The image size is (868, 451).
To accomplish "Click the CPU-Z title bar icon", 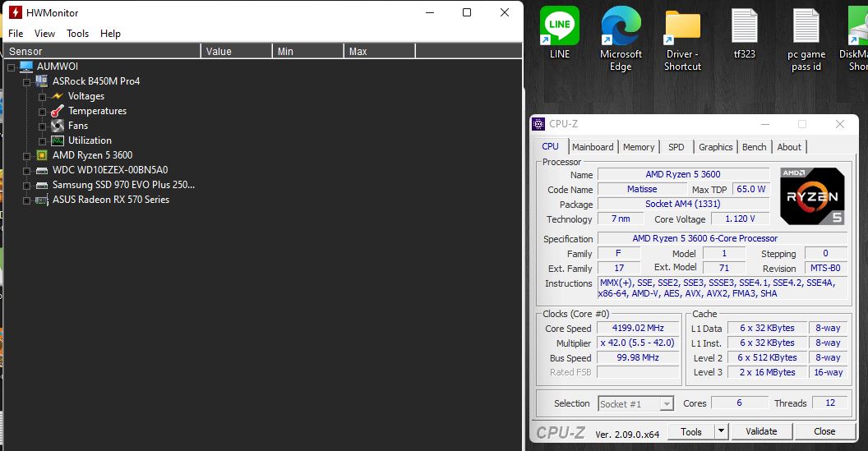I will coord(538,123).
